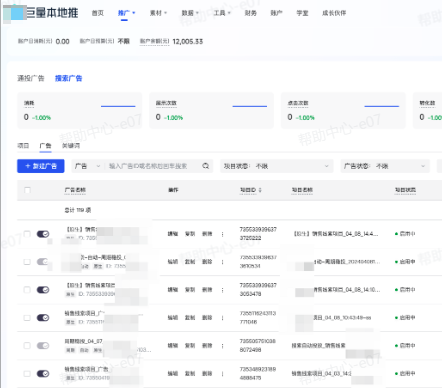This screenshot has height=388, width=442.
Task: Open more-actions menu for 搜索自动投放_销售线索 row
Action: 223,346
